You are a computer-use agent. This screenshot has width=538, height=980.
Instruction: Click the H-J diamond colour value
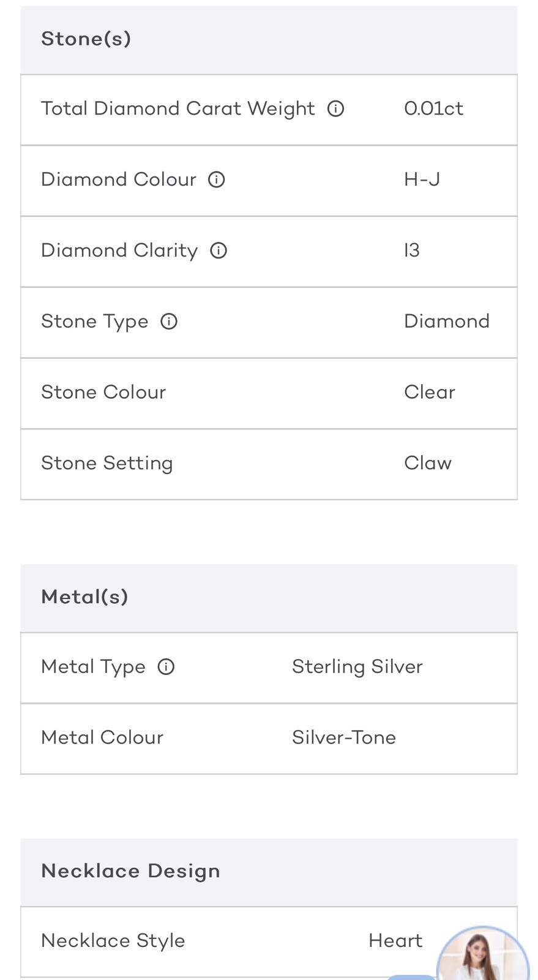point(422,179)
